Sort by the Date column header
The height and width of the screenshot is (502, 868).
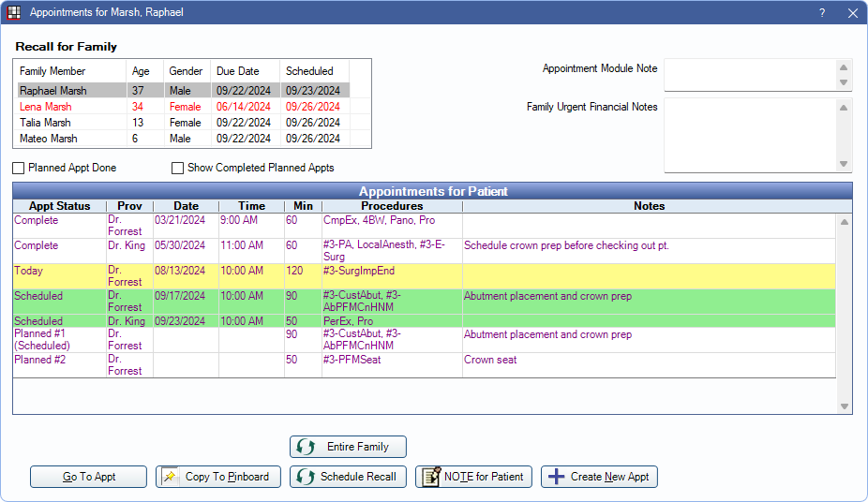pos(186,206)
